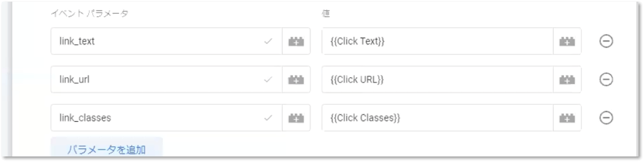Viewport: 644px width, 162px height.
Task: Delete the link_classes parameter row
Action: point(606,118)
